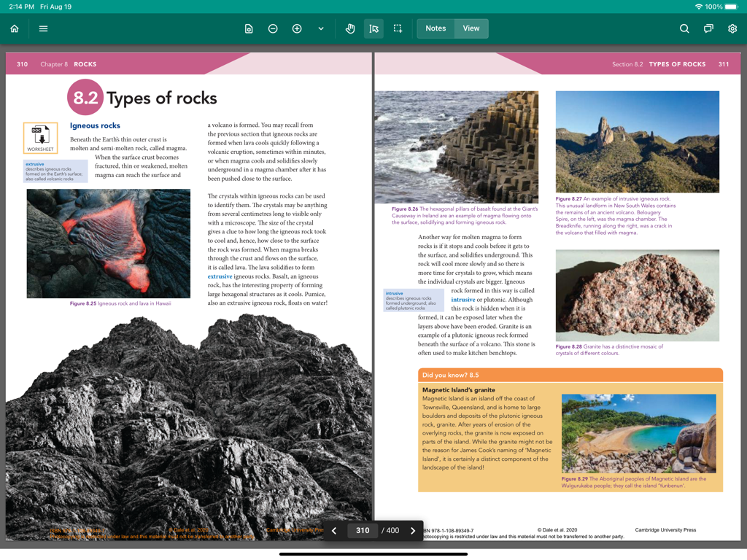Select the Hand pan tool
Viewport: 747px width, 560px height.
pyautogui.click(x=350, y=28)
